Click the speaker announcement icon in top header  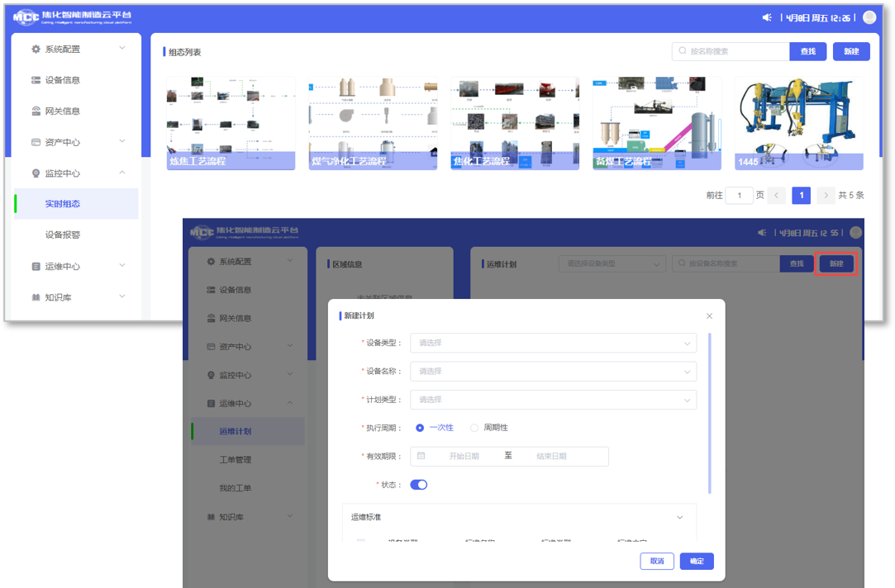766,17
